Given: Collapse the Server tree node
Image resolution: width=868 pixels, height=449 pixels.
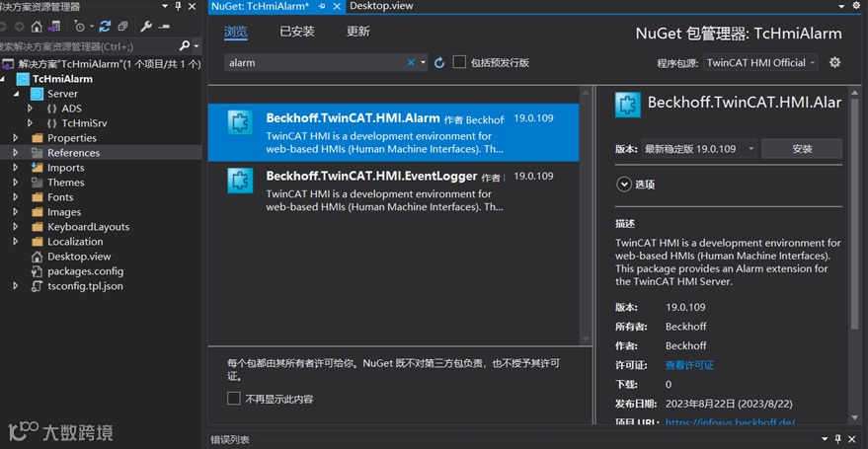Looking at the screenshot, I should click(16, 94).
